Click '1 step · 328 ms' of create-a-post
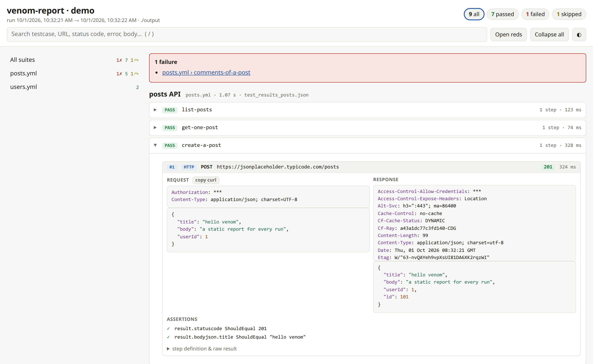593x364 pixels. pos(560,145)
